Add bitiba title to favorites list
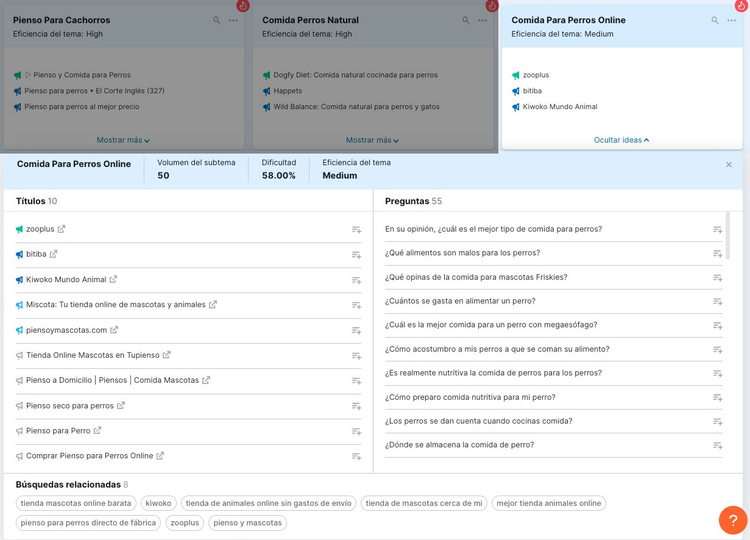Image resolution: width=750 pixels, height=540 pixels. 356,255
